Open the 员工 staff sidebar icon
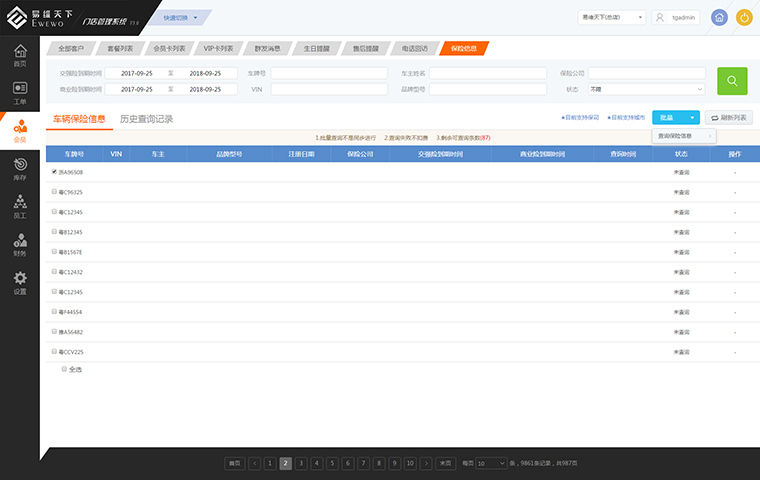The image size is (760, 480). pos(20,207)
